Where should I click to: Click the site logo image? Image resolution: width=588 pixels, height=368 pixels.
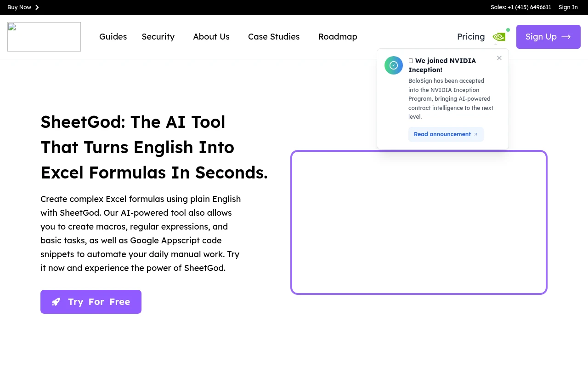tap(44, 37)
